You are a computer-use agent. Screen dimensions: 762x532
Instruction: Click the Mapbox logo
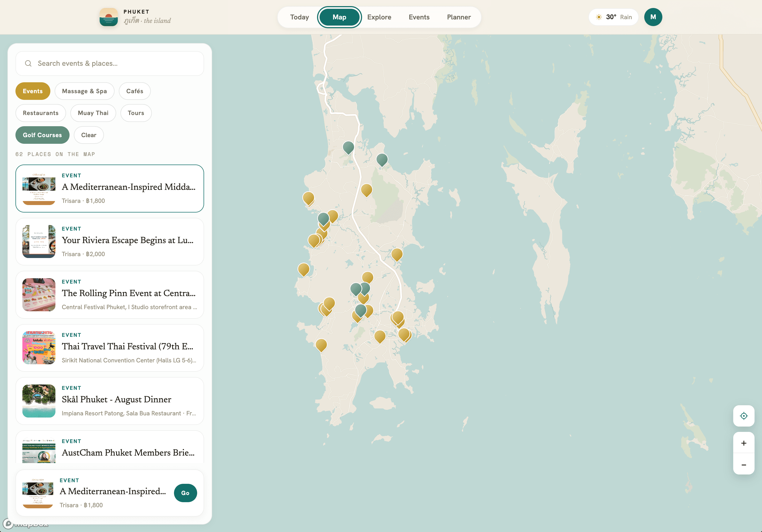tap(26, 524)
